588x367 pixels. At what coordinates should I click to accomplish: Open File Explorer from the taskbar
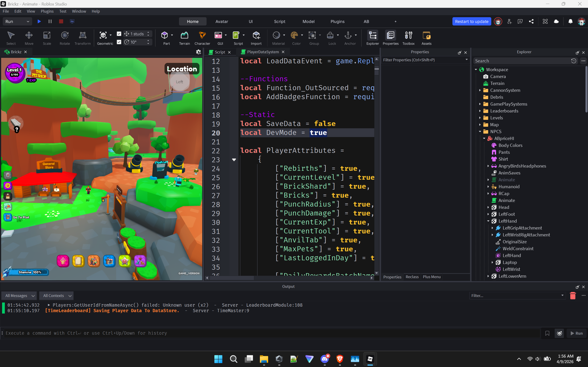[x=264, y=359]
